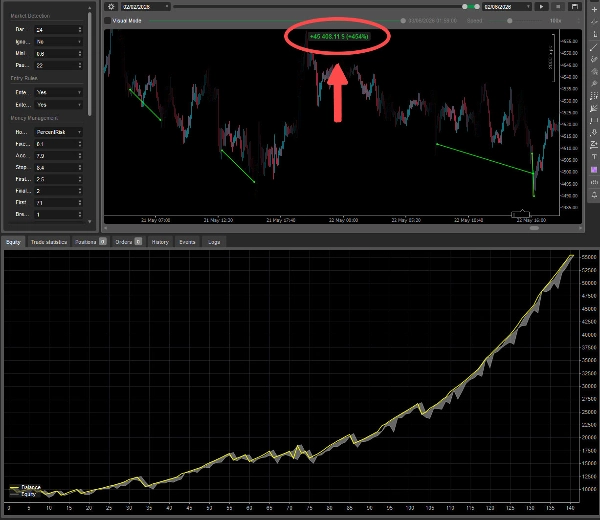Switch to the History tab
The image size is (600, 520).
[160, 242]
